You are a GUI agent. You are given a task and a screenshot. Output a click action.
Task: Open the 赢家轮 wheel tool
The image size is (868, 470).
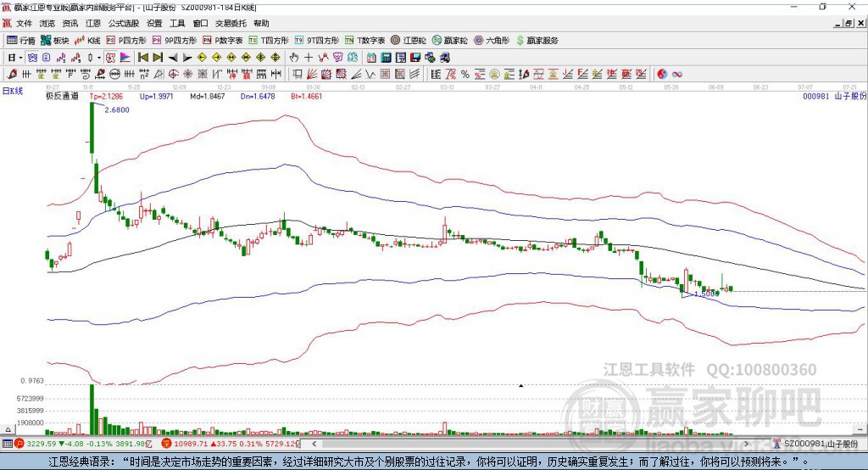tap(449, 41)
